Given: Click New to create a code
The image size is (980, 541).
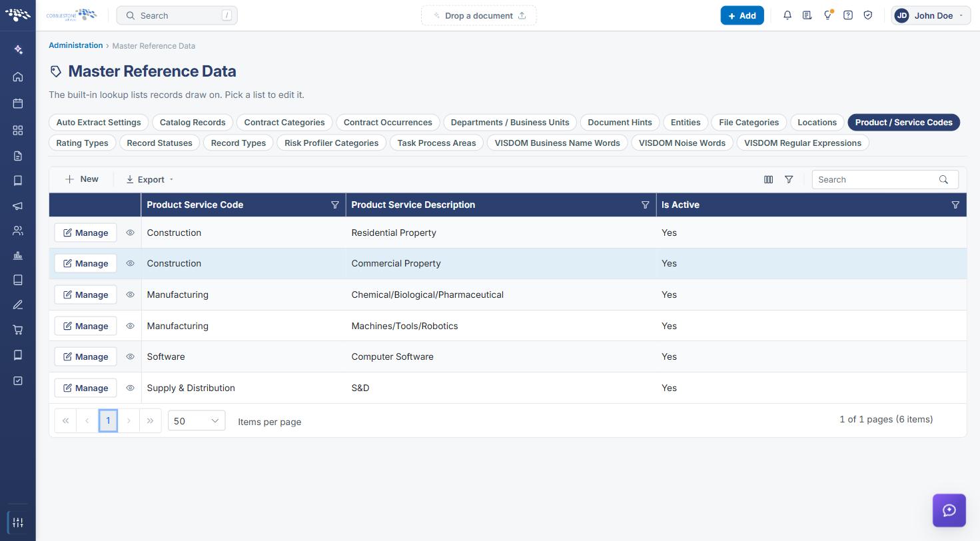Looking at the screenshot, I should pos(81,179).
